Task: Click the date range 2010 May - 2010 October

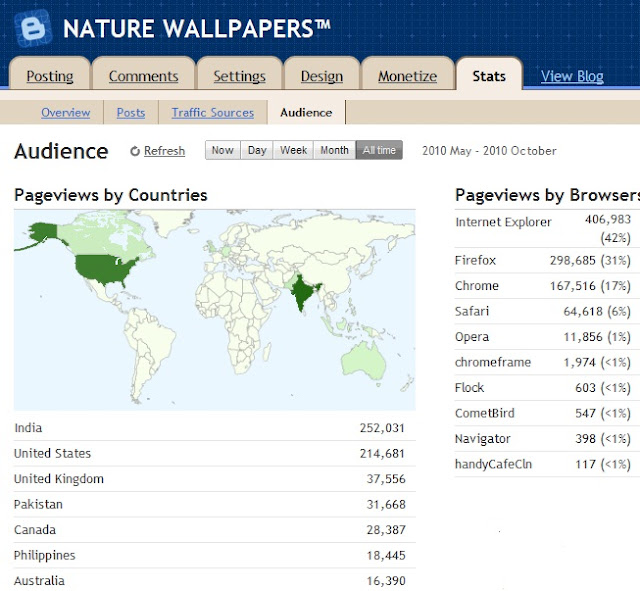Action: [489, 151]
